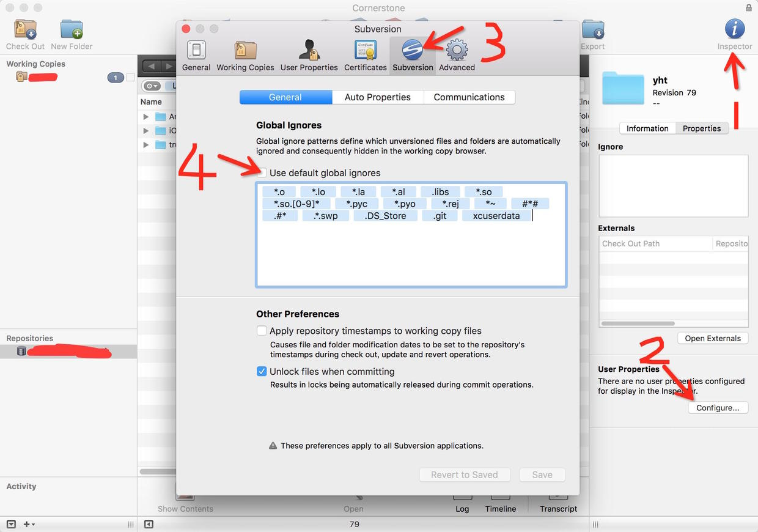Click the Export toolbar icon
Image resolution: width=758 pixels, height=532 pixels.
(x=592, y=29)
